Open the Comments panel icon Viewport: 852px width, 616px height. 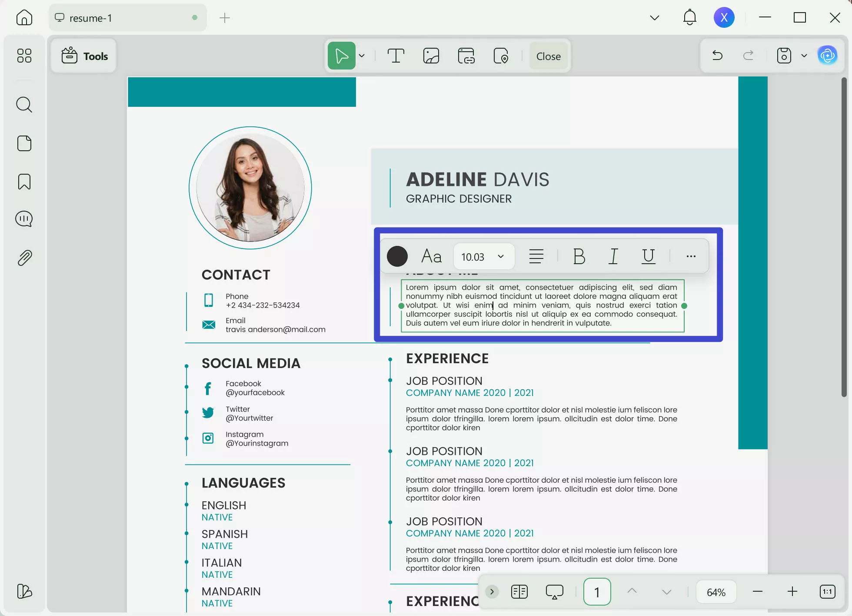pos(24,219)
